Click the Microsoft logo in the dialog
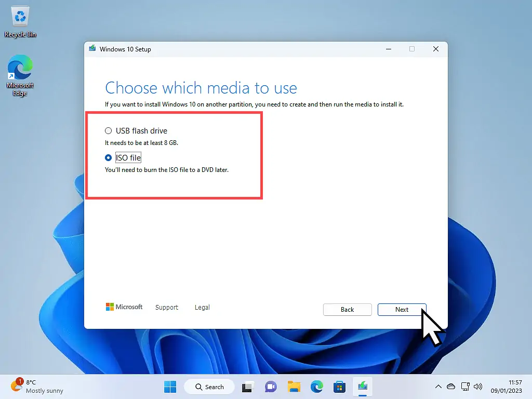Screen dimensions: 532x399 (x=124, y=307)
